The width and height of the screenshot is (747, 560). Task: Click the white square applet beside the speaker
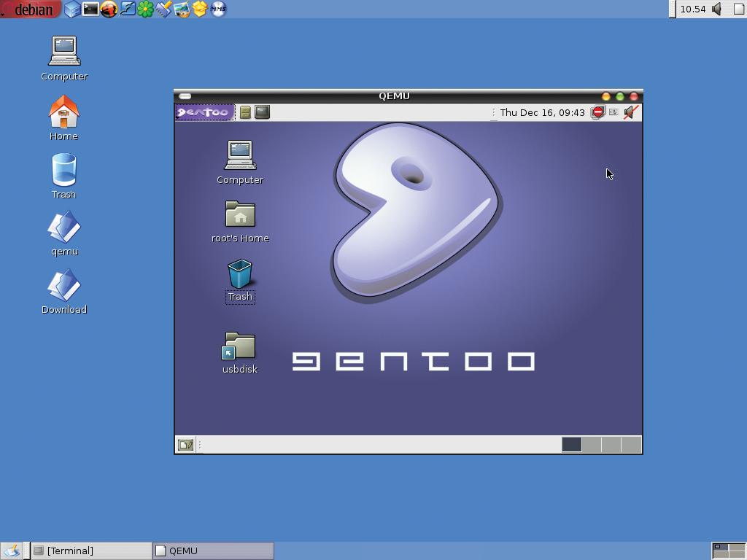740,9
